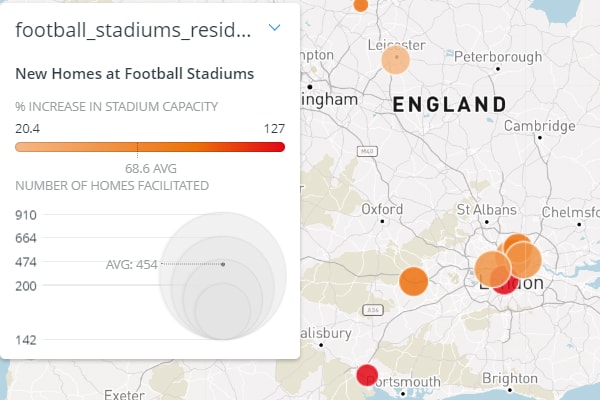Click the red circle marker over London
This screenshot has height=400, width=600.
[x=505, y=284]
